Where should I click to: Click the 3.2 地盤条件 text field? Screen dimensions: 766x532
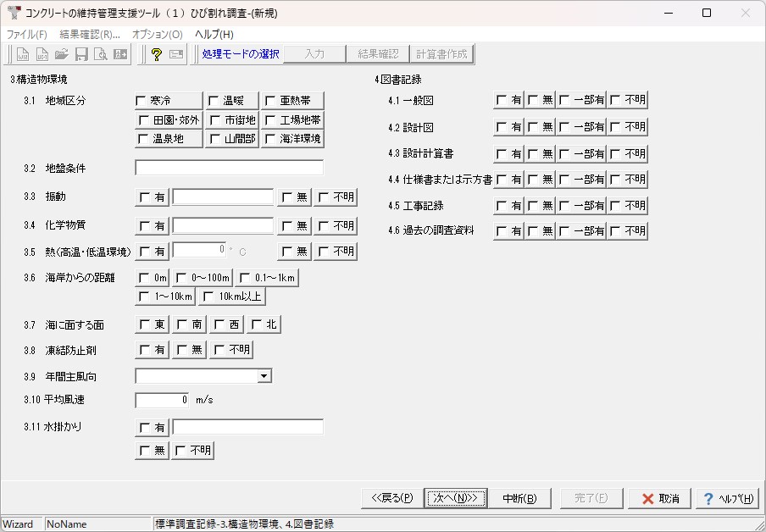point(229,168)
